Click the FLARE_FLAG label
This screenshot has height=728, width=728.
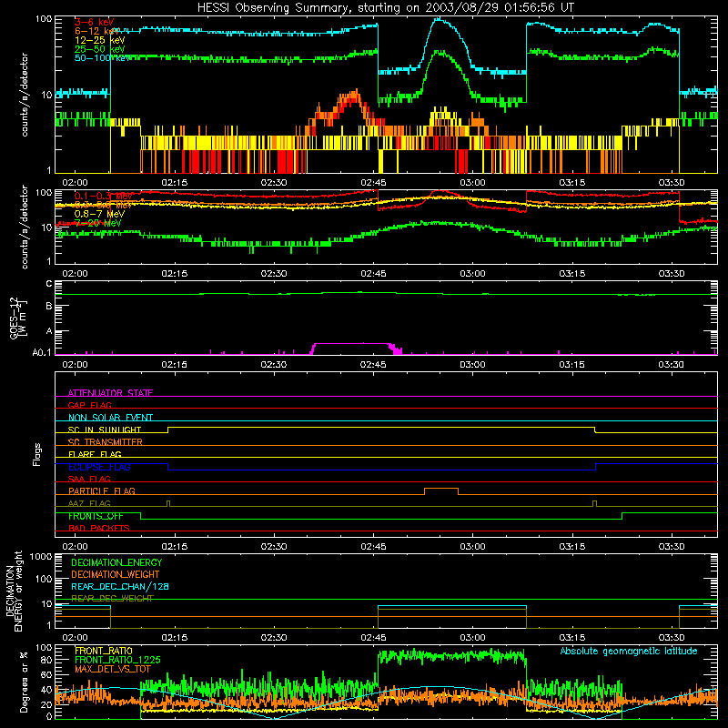(95, 454)
